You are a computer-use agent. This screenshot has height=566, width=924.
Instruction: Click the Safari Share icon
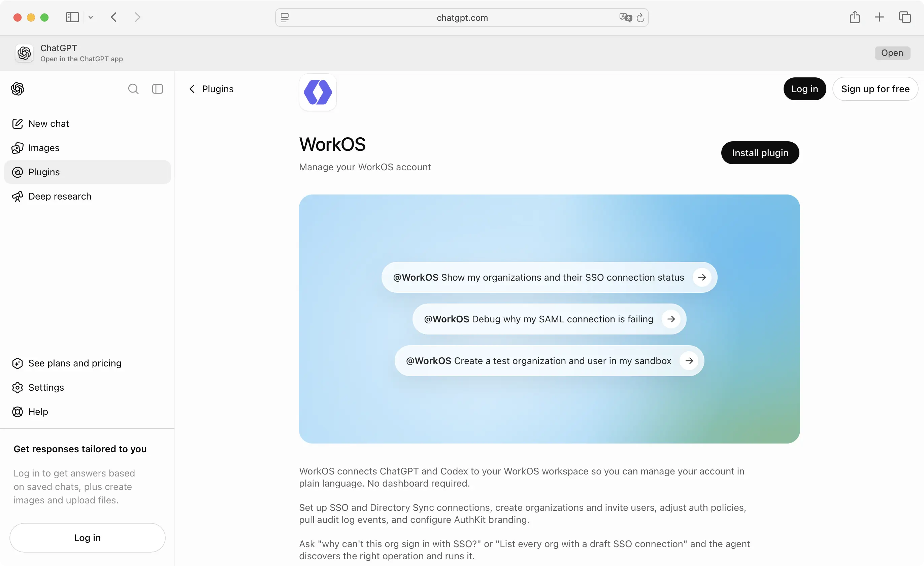(x=855, y=17)
